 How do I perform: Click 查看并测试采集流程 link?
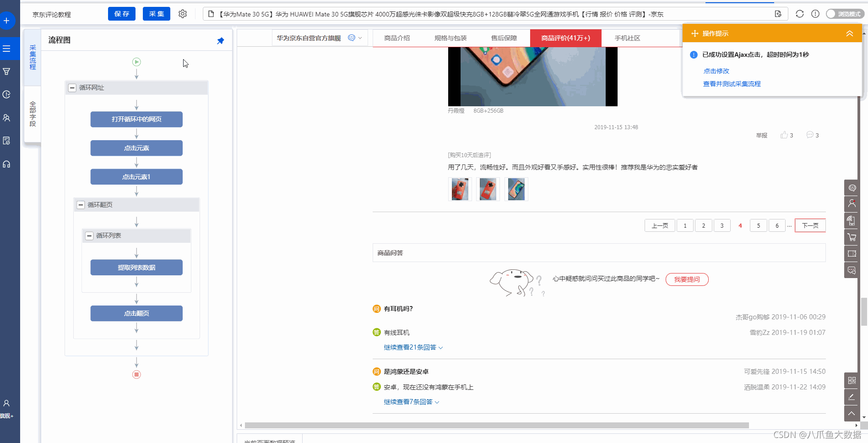click(x=732, y=84)
